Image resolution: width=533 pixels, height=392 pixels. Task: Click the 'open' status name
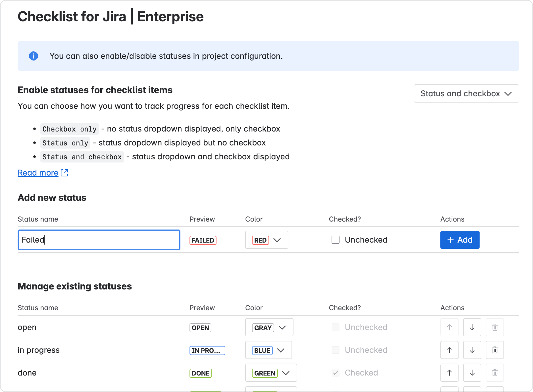[x=27, y=327]
